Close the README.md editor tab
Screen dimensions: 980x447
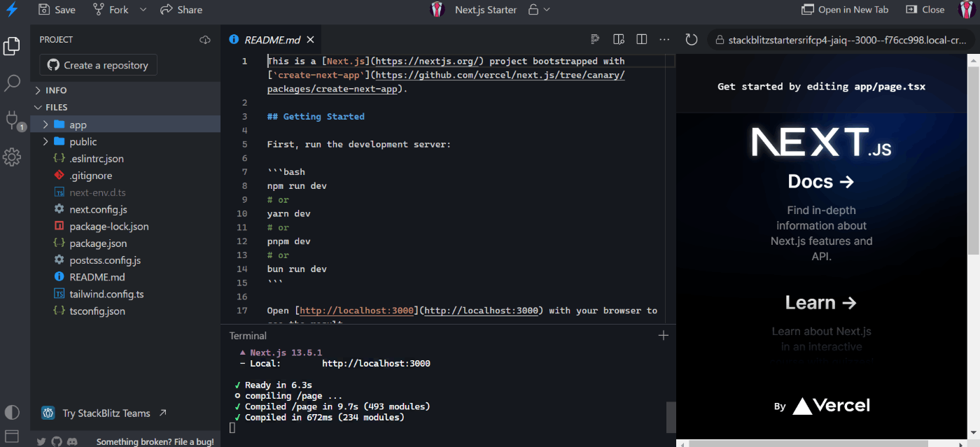[x=310, y=40]
